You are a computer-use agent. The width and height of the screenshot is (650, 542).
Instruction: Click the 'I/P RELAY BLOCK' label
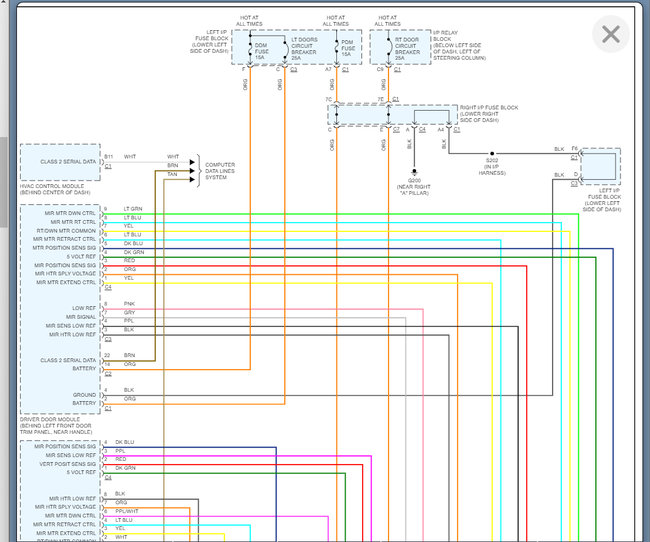point(459,45)
